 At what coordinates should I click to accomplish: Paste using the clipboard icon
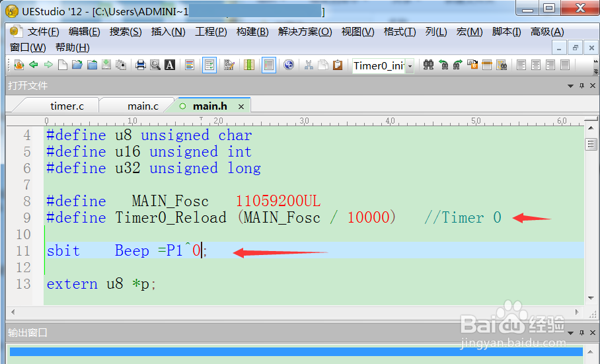point(338,65)
